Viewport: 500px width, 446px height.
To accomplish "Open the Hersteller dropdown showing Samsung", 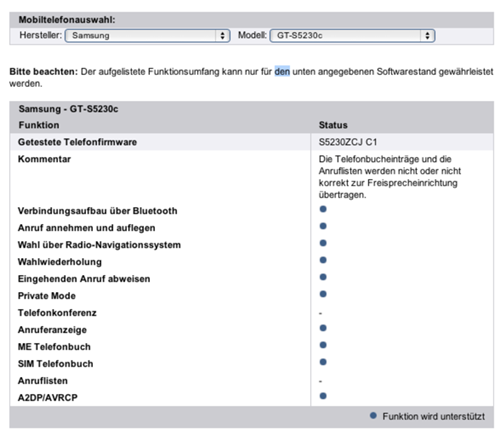I will pos(147,36).
